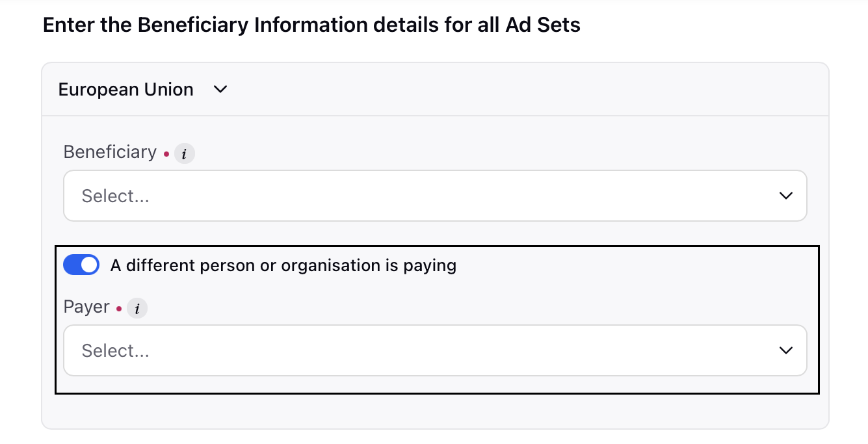868x444 pixels.
Task: Collapse the European Union section chevron
Action: pos(220,89)
